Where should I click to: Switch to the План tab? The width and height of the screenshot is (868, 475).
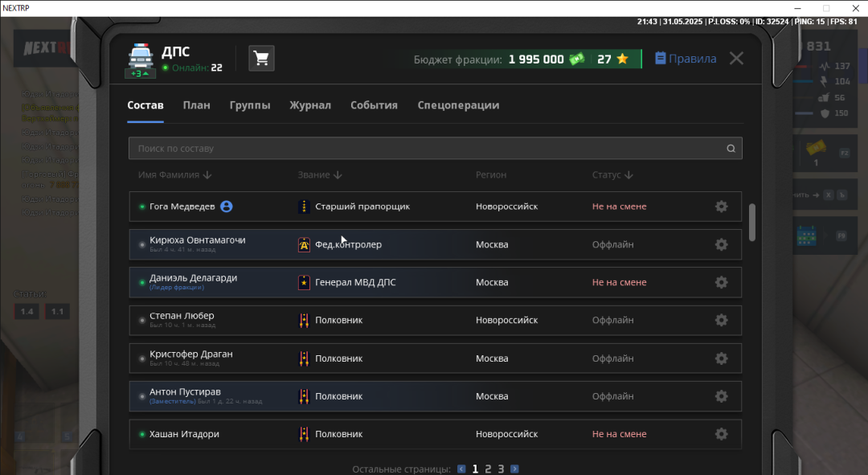coord(196,105)
